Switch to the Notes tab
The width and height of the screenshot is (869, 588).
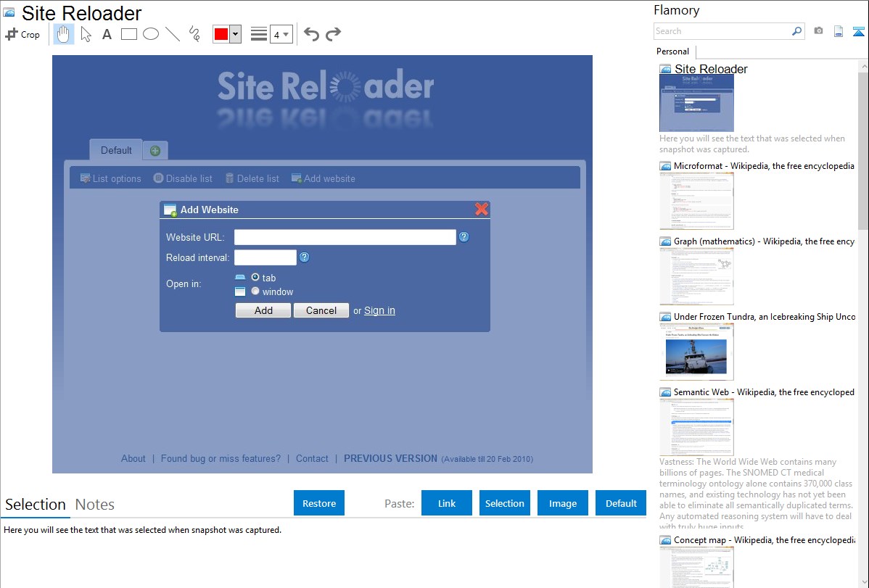coord(95,505)
